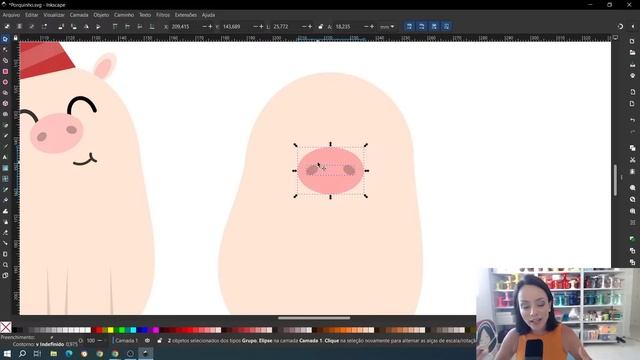Open File Explorer from taskbar
Image resolution: width=640 pixels, height=360 pixels.
coord(53,354)
